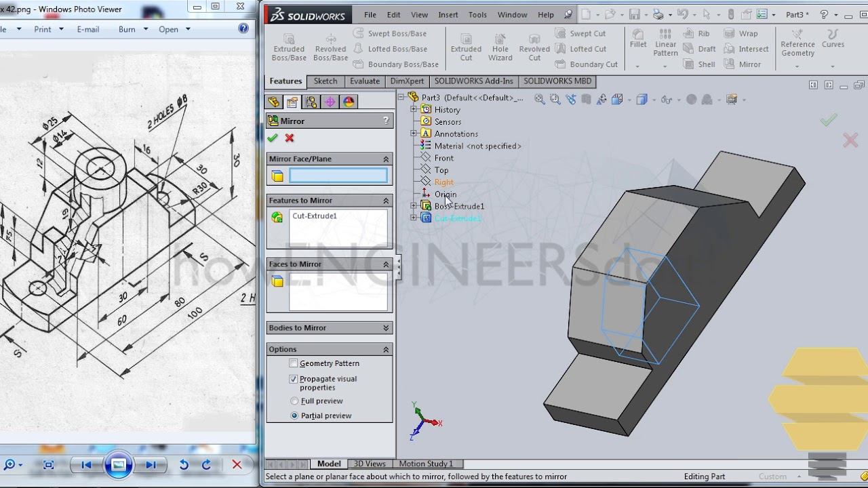The height and width of the screenshot is (488, 868).
Task: Open the File menu in SolidWorks
Action: click(370, 14)
